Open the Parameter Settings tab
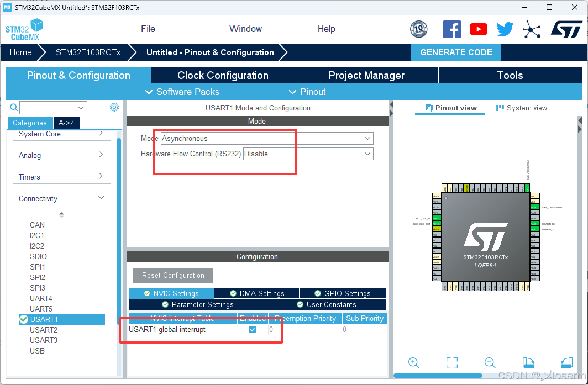This screenshot has height=385, width=588. (198, 304)
